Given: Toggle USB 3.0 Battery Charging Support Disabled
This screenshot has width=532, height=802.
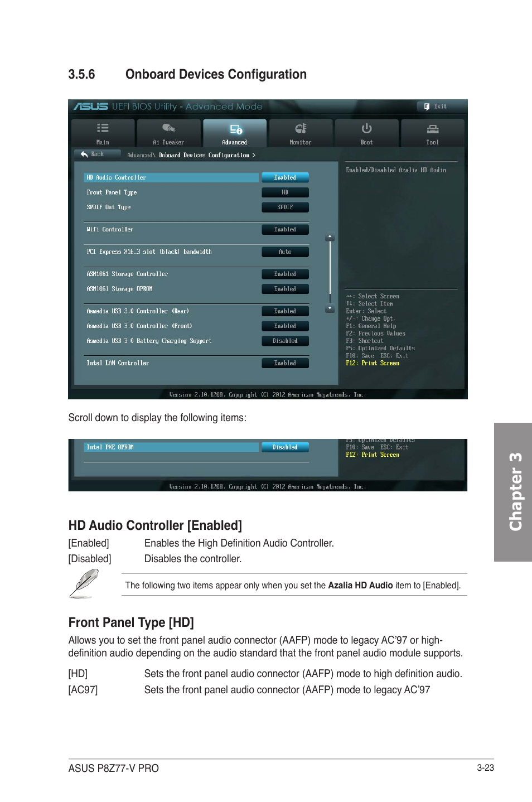Looking at the screenshot, I should click(x=285, y=341).
